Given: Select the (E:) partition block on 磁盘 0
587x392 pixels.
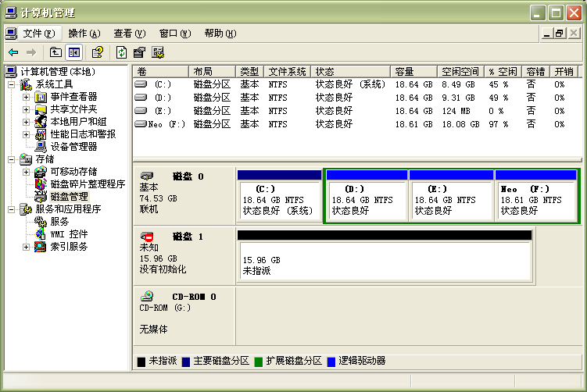Looking at the screenshot, I should pos(451,195).
